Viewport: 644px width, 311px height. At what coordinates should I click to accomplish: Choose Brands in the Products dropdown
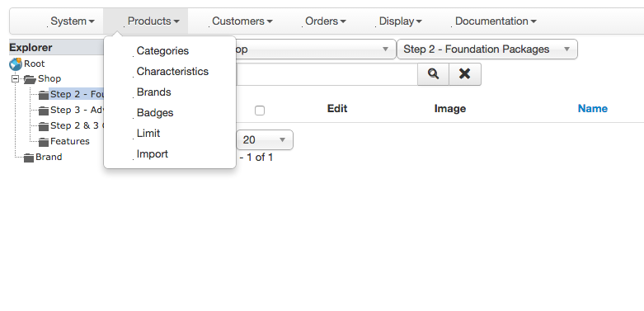coord(153,92)
